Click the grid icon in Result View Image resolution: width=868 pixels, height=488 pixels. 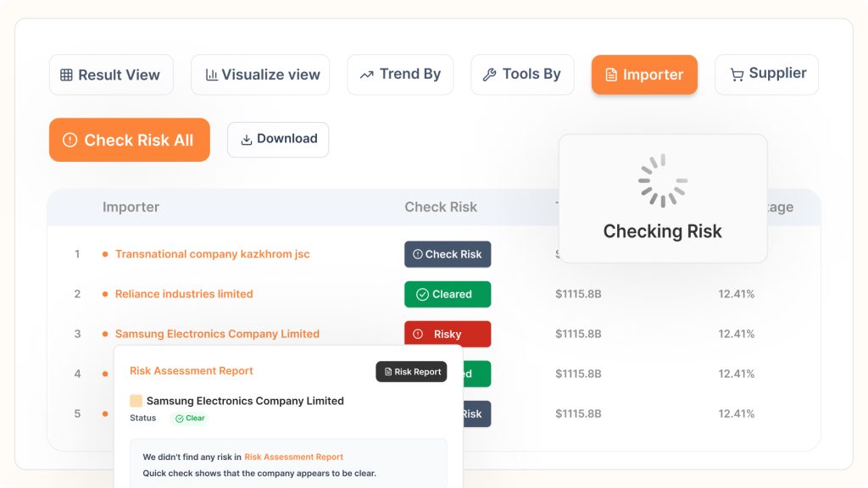(66, 75)
